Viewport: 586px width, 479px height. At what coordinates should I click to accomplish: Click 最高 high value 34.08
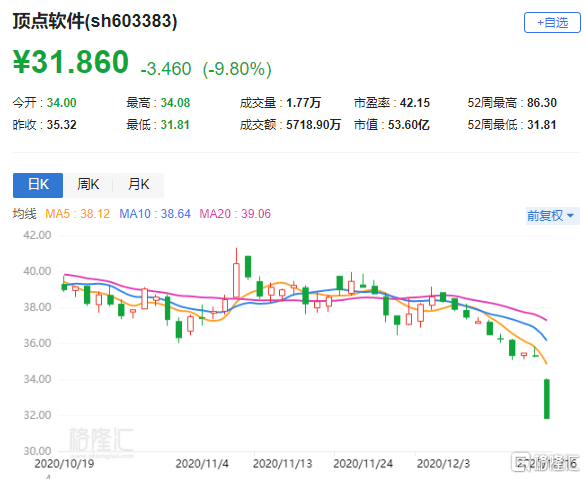[x=175, y=103]
